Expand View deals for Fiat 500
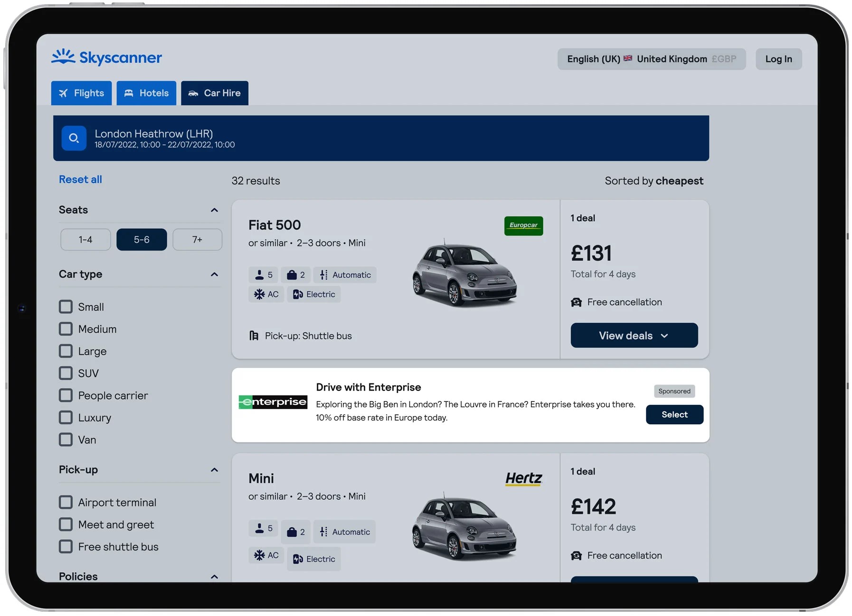852x616 pixels. tap(634, 336)
